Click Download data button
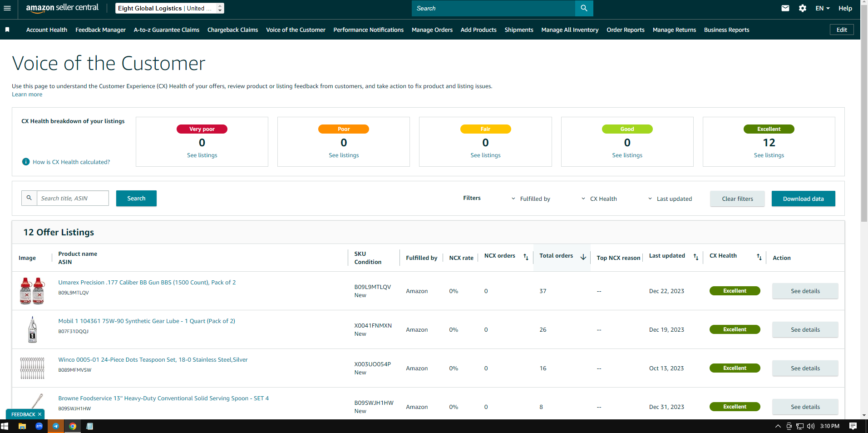This screenshot has width=868, height=433. coord(803,199)
